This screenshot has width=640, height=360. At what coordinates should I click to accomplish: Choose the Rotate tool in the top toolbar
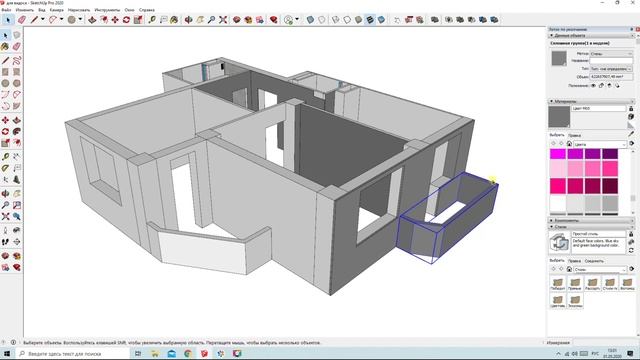click(127, 20)
